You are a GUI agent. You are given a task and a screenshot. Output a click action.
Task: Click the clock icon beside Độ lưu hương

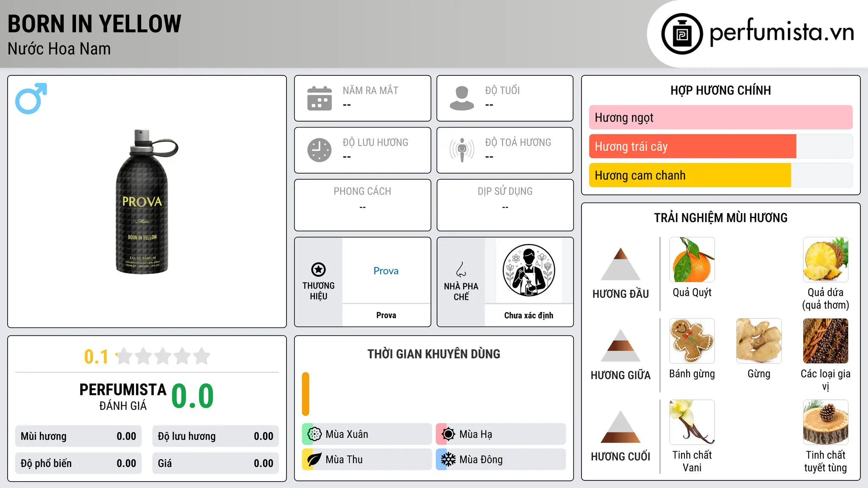[320, 150]
